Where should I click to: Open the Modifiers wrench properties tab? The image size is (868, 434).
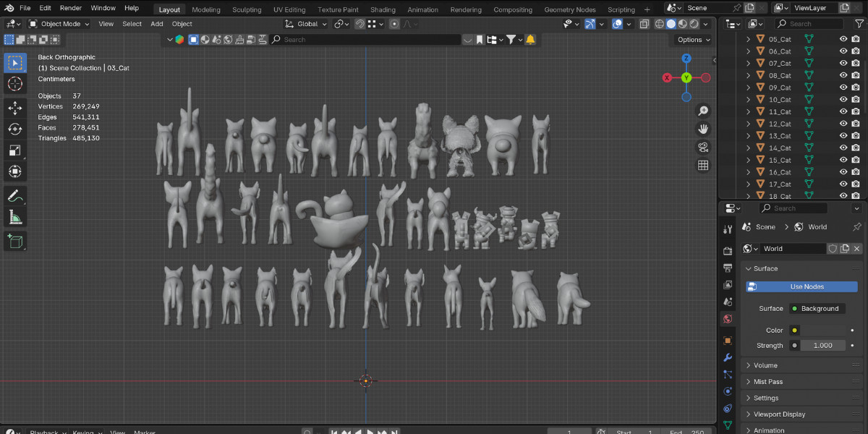click(x=728, y=357)
